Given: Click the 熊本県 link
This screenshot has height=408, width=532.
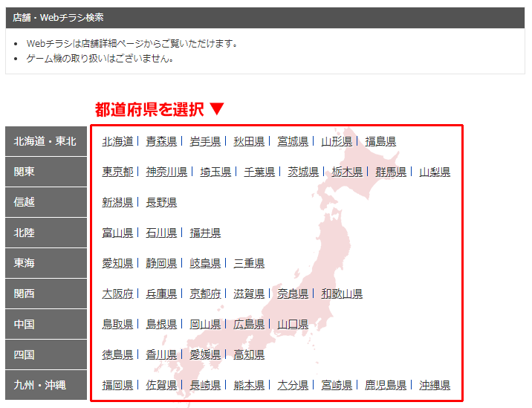Looking at the screenshot, I should 249,386.
